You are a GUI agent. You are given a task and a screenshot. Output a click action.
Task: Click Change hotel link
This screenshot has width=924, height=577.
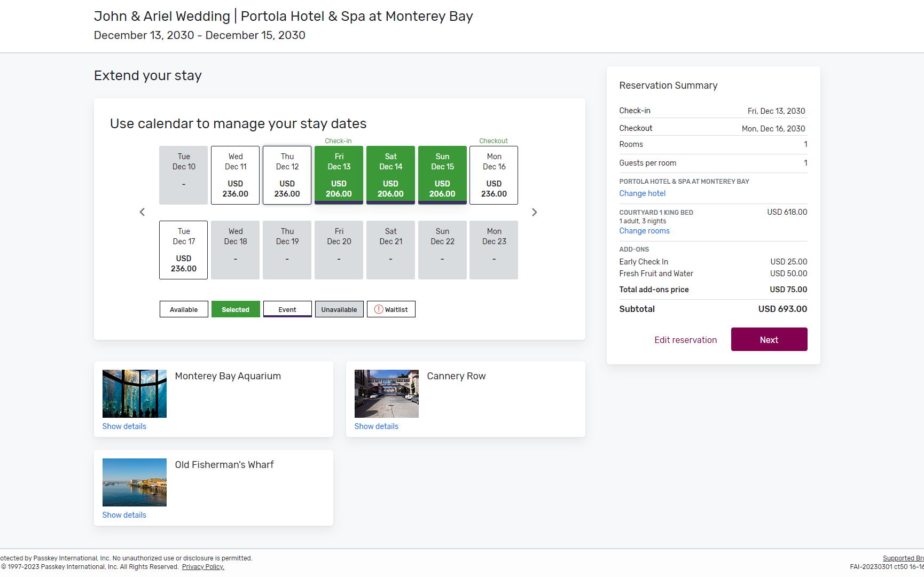click(643, 193)
